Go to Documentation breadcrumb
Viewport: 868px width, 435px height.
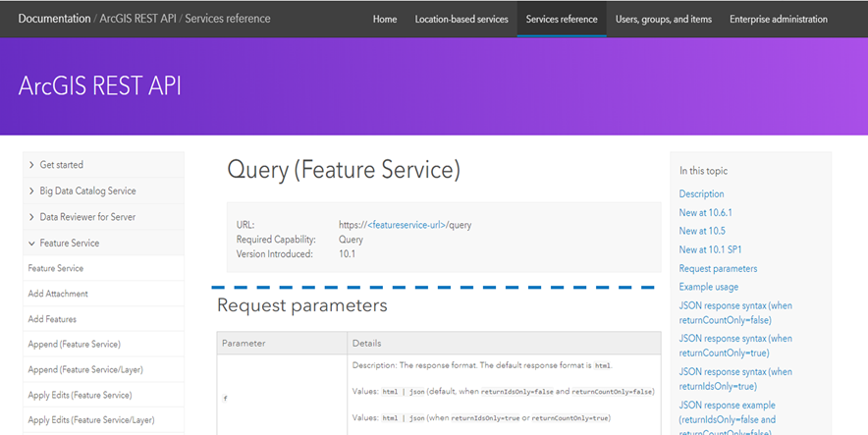pyautogui.click(x=54, y=19)
